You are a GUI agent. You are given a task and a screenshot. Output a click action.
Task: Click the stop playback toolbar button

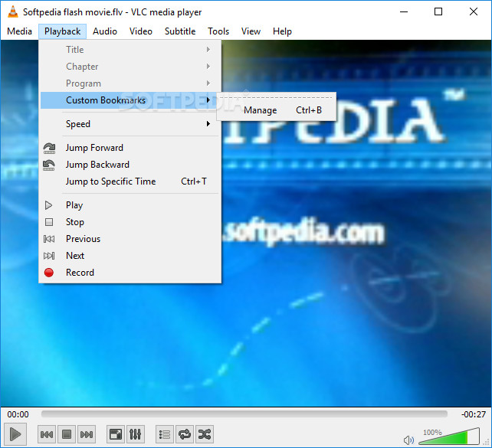[x=67, y=434]
